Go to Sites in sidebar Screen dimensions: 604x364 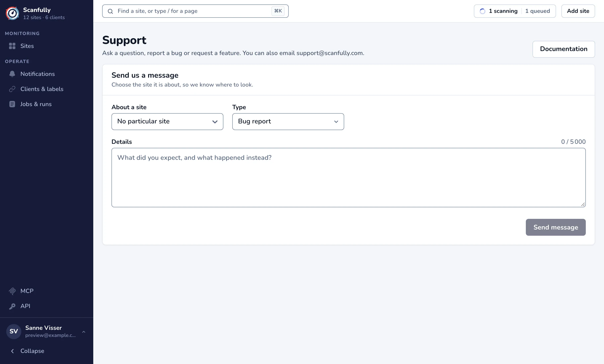click(x=47, y=46)
